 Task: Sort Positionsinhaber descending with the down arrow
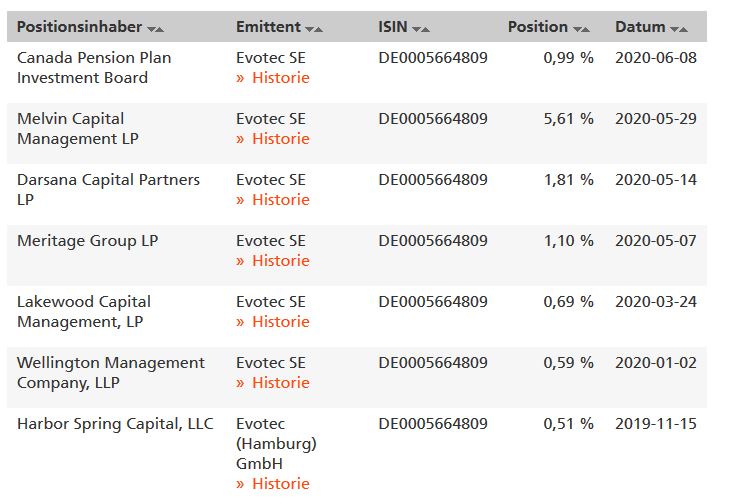[150, 29]
